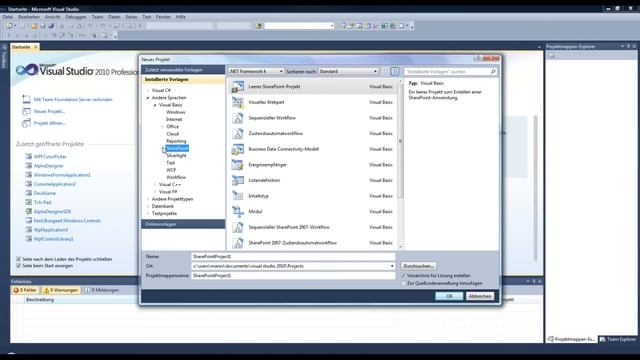Select the Leeres SharePoint-Projekt template icon
This screenshot has width=640, height=360.
(x=238, y=87)
